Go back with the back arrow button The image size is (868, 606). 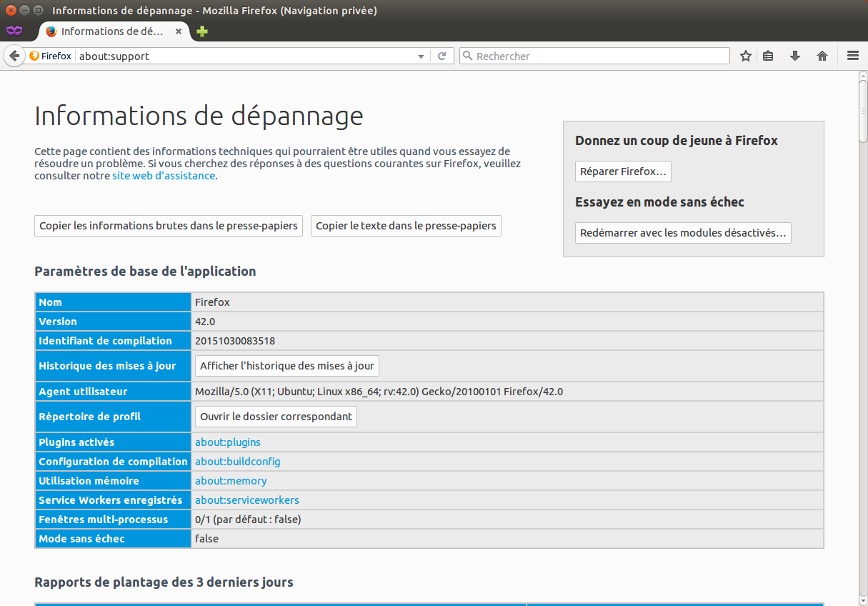[x=14, y=56]
